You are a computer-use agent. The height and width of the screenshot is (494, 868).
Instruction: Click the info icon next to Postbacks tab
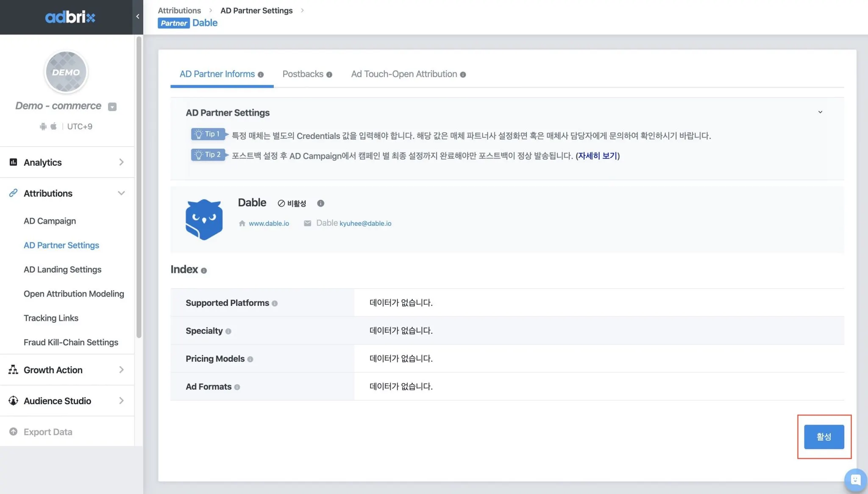(329, 75)
